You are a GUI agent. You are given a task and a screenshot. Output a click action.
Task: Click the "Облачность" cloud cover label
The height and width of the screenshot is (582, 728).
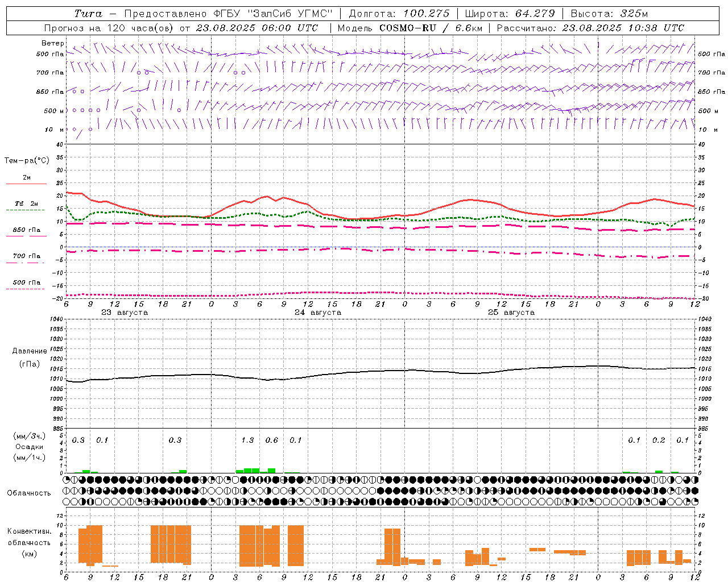pyautogui.click(x=29, y=493)
